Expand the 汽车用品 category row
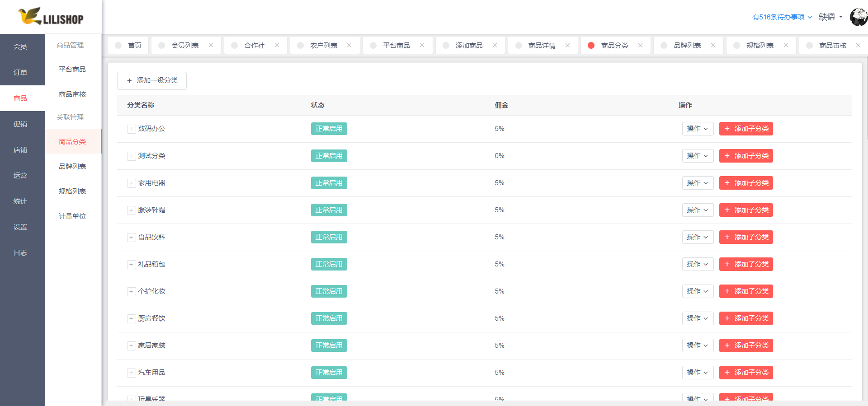868x406 pixels. tap(131, 373)
